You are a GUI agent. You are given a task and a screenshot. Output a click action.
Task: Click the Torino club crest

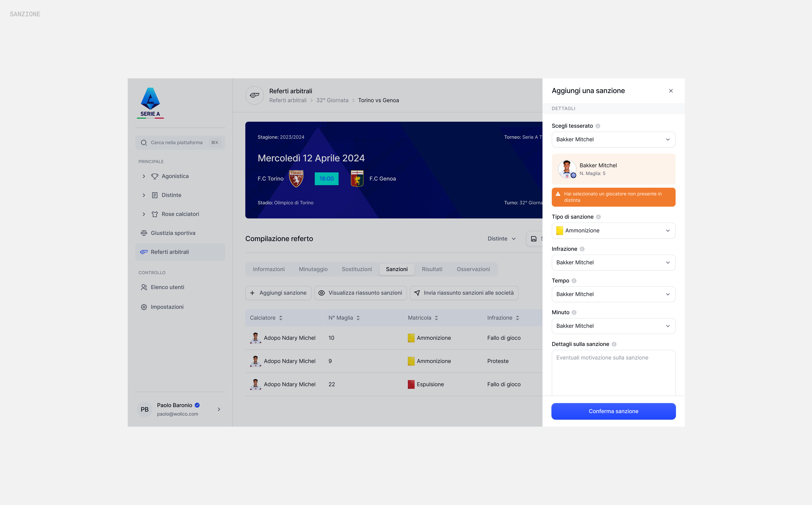click(296, 179)
